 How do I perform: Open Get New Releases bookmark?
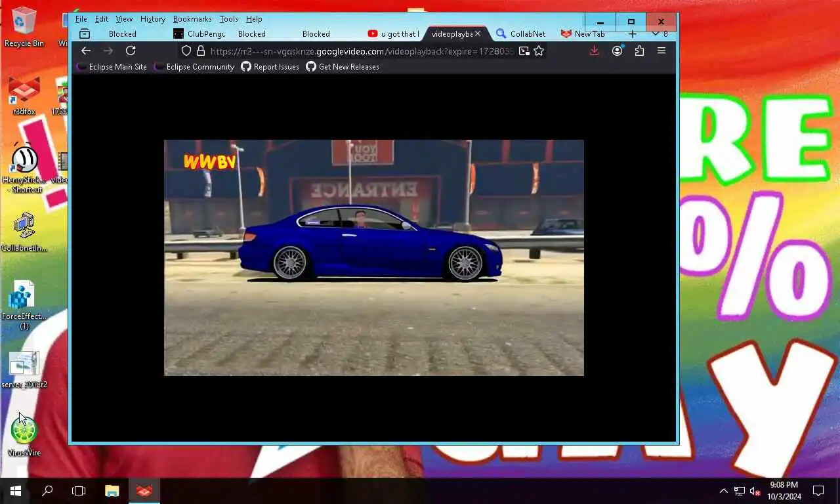pos(343,67)
